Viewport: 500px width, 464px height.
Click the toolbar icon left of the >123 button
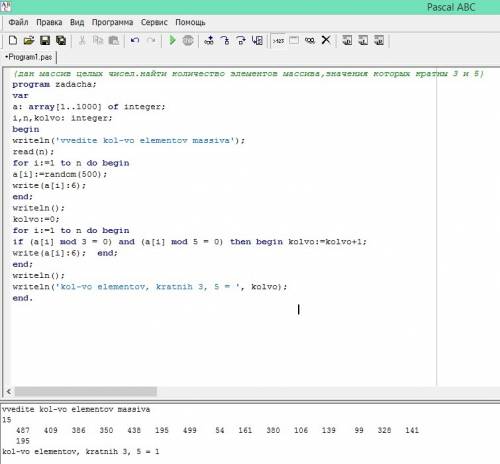pyautogui.click(x=257, y=41)
